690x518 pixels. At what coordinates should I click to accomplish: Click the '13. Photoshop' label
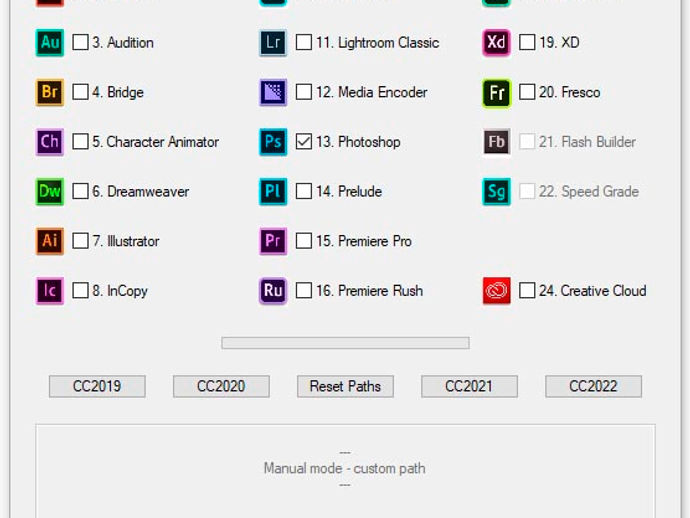358,142
